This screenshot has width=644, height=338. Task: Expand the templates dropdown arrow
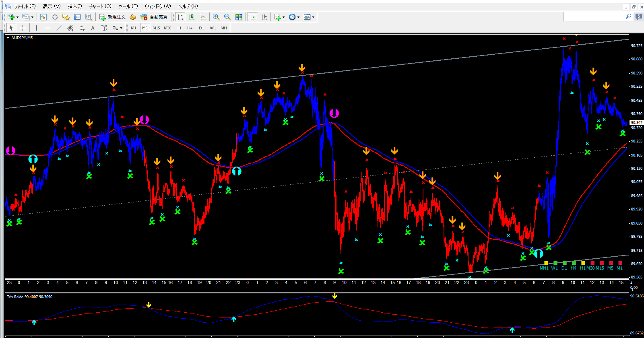(x=313, y=17)
